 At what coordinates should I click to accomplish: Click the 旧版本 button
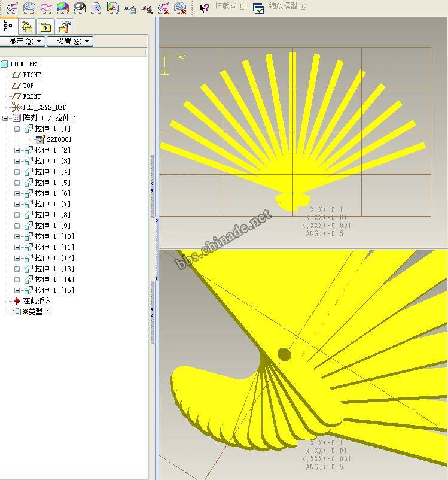pyautogui.click(x=230, y=7)
